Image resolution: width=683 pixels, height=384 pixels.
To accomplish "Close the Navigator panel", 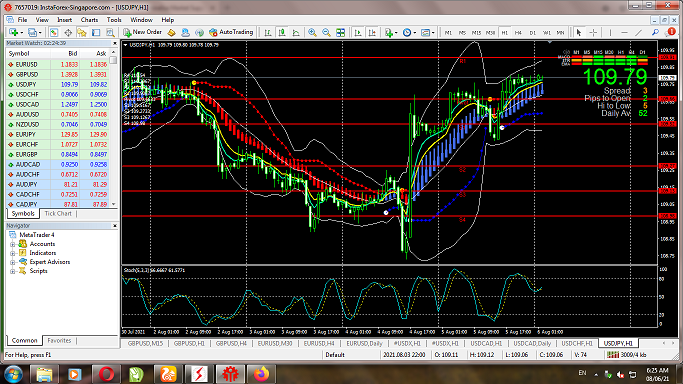I will click(x=115, y=226).
